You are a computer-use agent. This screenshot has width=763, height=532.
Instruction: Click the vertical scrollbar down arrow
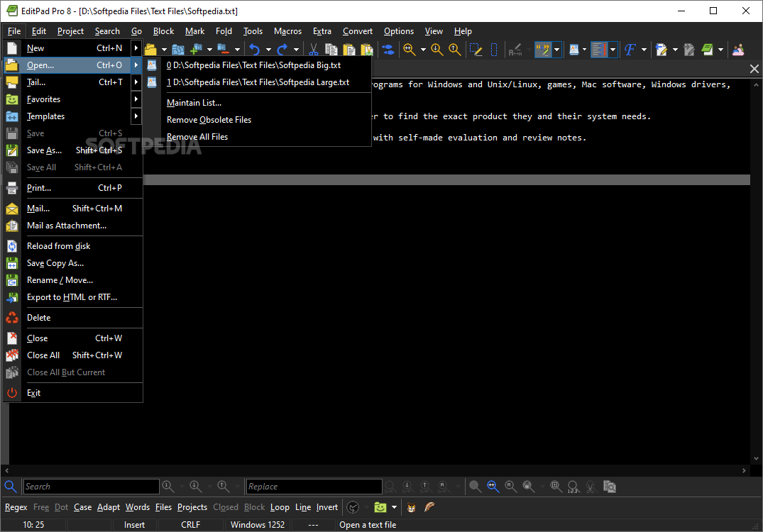756,458
